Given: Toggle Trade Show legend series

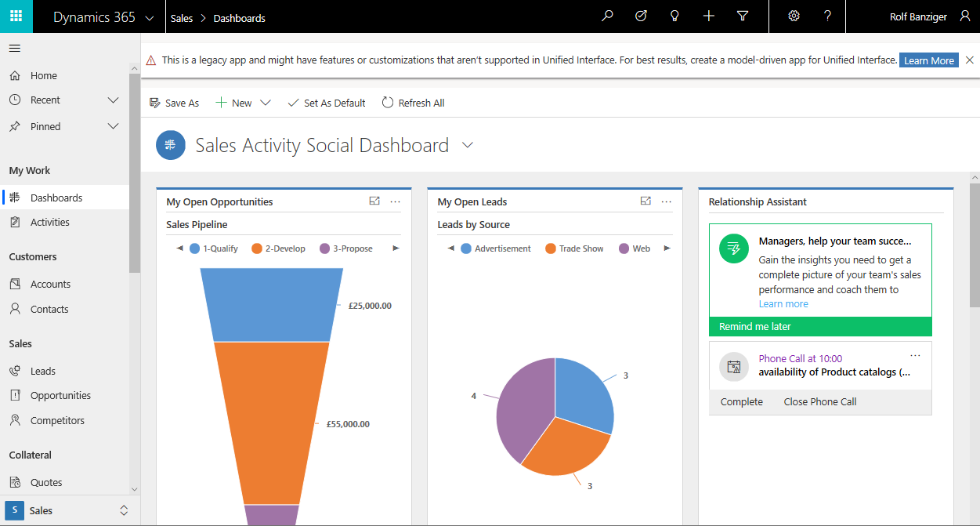Looking at the screenshot, I should 573,248.
